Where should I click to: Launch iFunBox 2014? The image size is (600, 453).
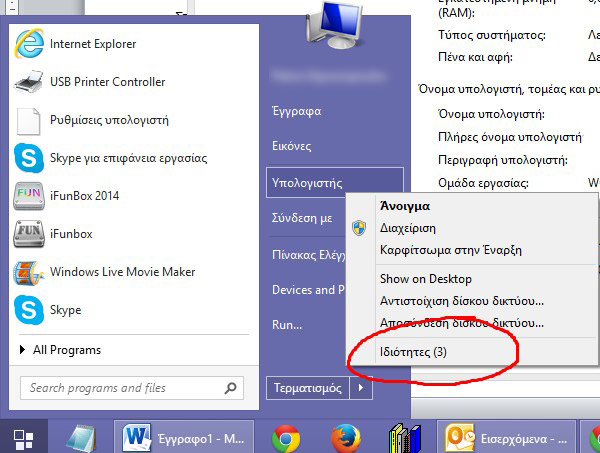pos(84,196)
